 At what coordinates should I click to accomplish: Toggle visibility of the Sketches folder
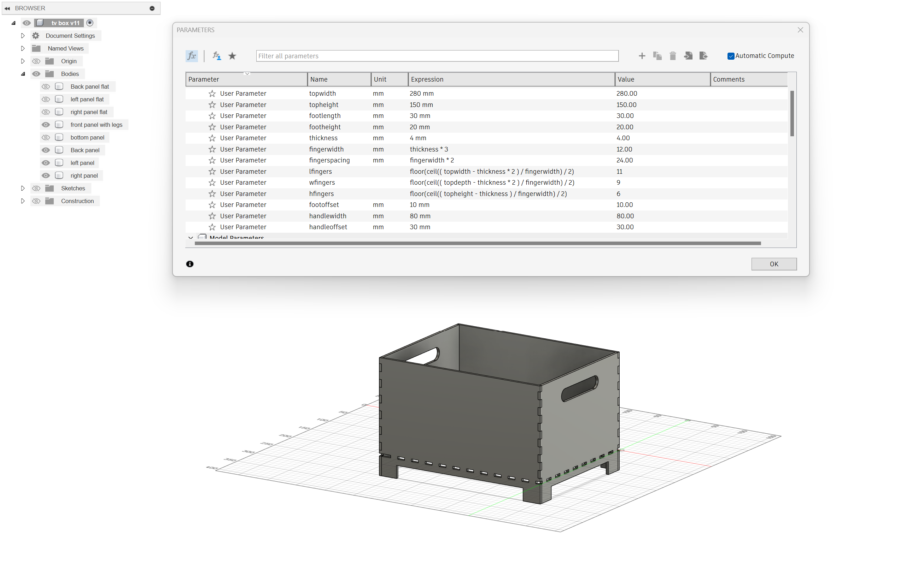point(36,188)
